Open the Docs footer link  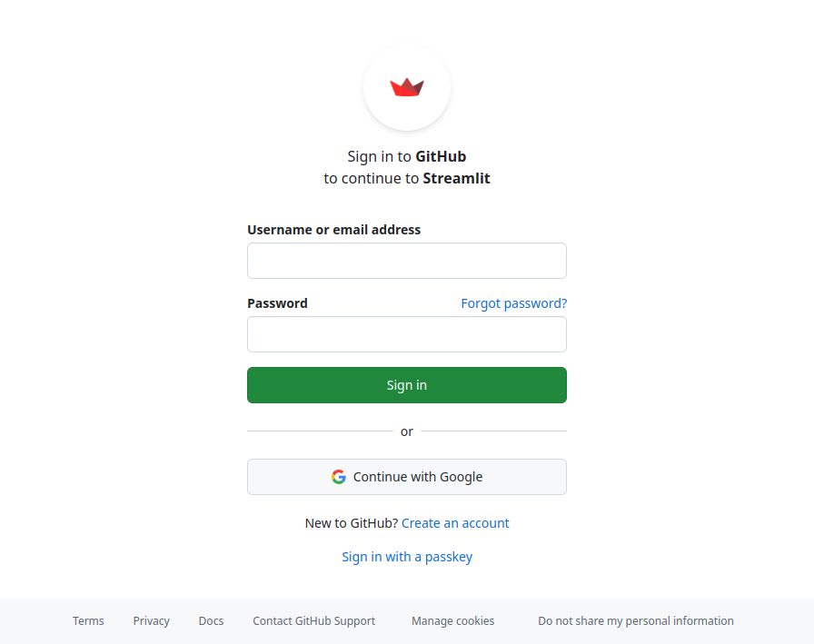211,621
